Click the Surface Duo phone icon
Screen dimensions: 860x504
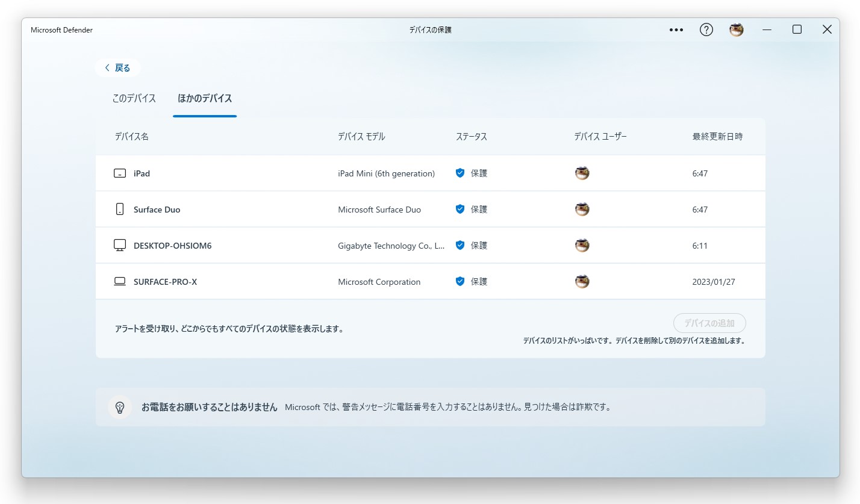tap(119, 209)
